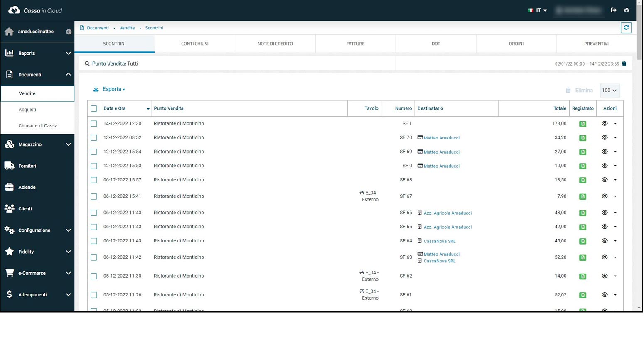Collapse sidebar with the back arrow icon
Screen dimensions: 644x362
point(69,32)
